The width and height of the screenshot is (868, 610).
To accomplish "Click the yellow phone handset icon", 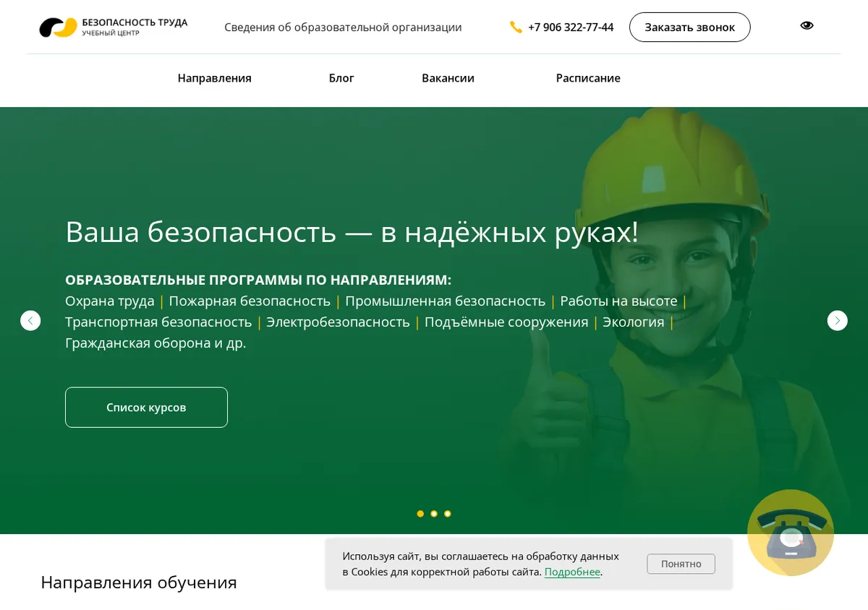I will 516,27.
